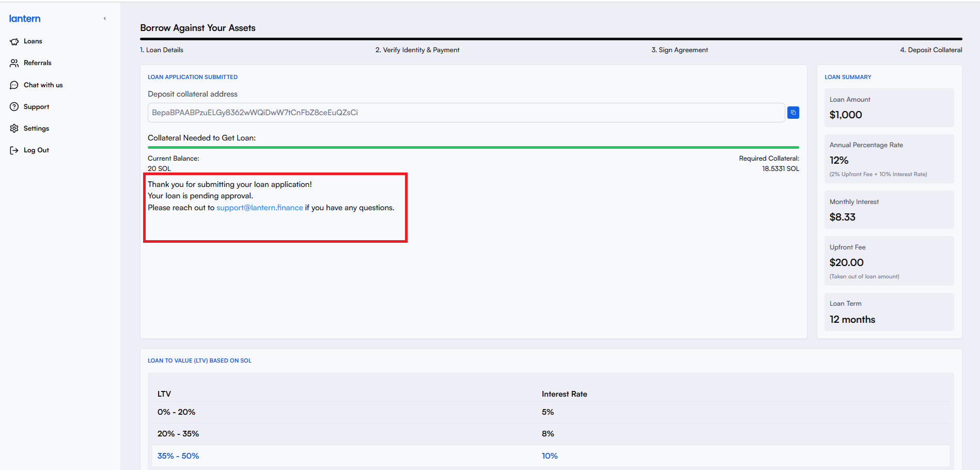Click the green collateral progress bar
The height and width of the screenshot is (470, 980).
473,148
